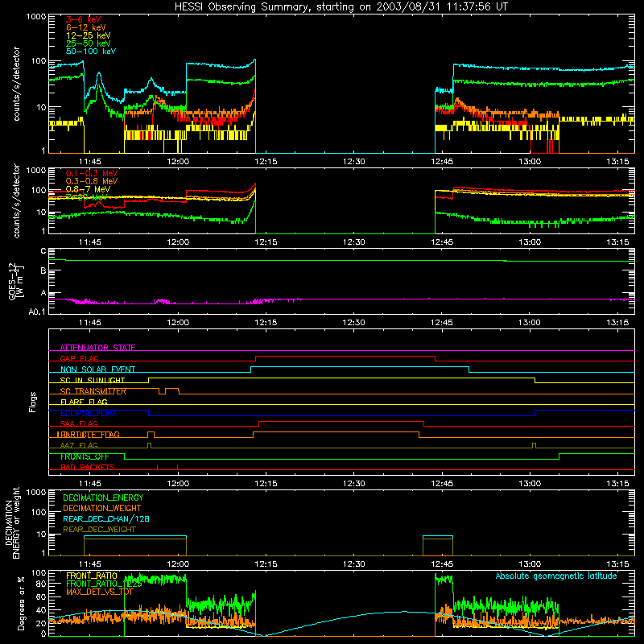Click the yellow 12-25 keV legend entry

pyautogui.click(x=88, y=35)
